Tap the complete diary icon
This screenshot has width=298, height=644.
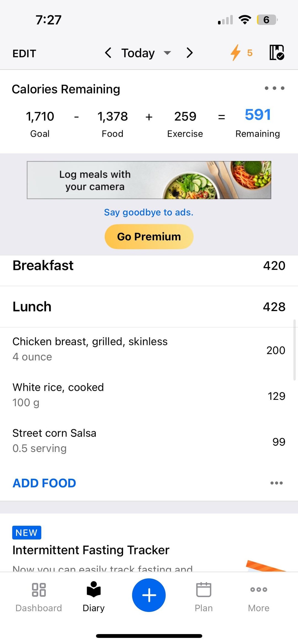[x=277, y=53]
